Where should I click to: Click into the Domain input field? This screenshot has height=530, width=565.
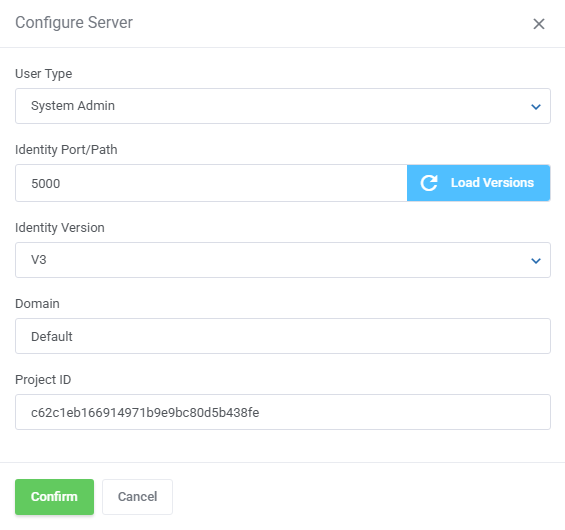[x=283, y=336]
